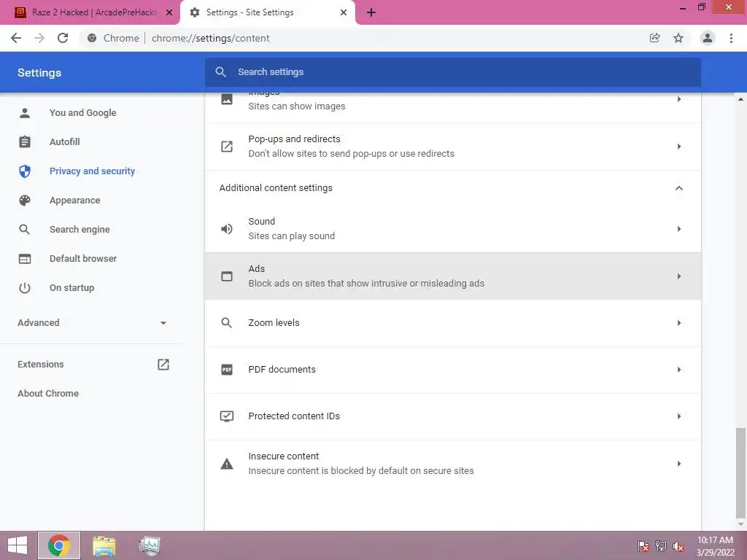This screenshot has height=560, width=747.
Task: Open Protected content IDs via its arrow
Action: 679,416
